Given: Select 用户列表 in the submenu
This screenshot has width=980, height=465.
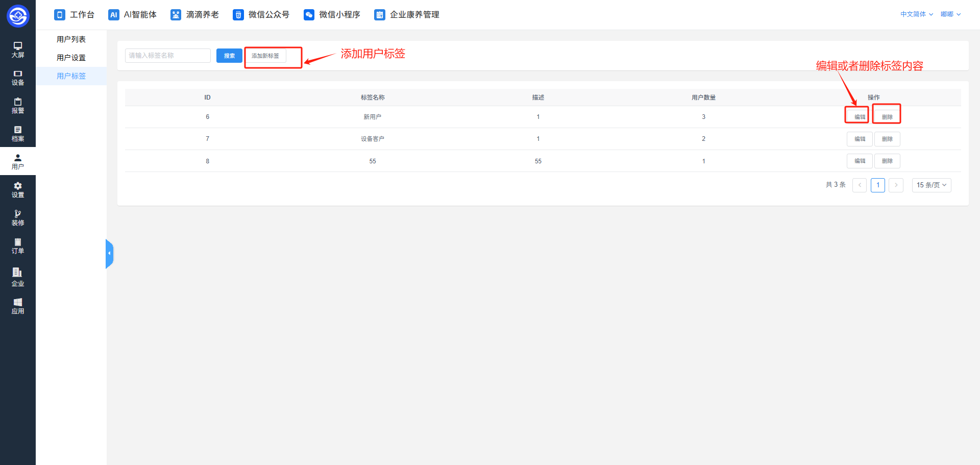Looking at the screenshot, I should (71, 39).
